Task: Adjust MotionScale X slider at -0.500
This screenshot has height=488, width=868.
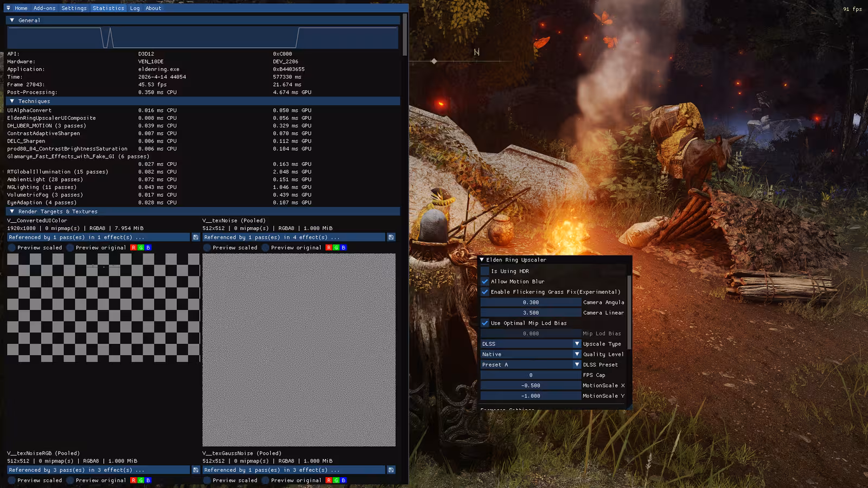Action: click(x=531, y=385)
